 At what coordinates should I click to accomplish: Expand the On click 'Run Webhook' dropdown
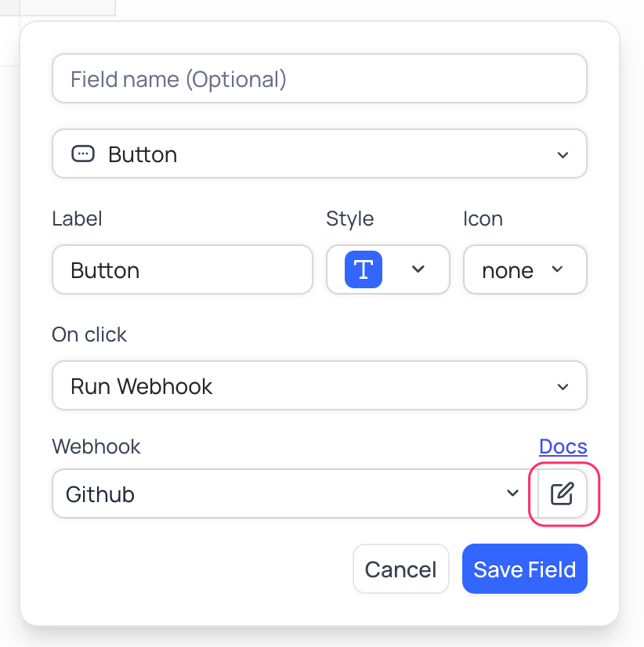[319, 385]
